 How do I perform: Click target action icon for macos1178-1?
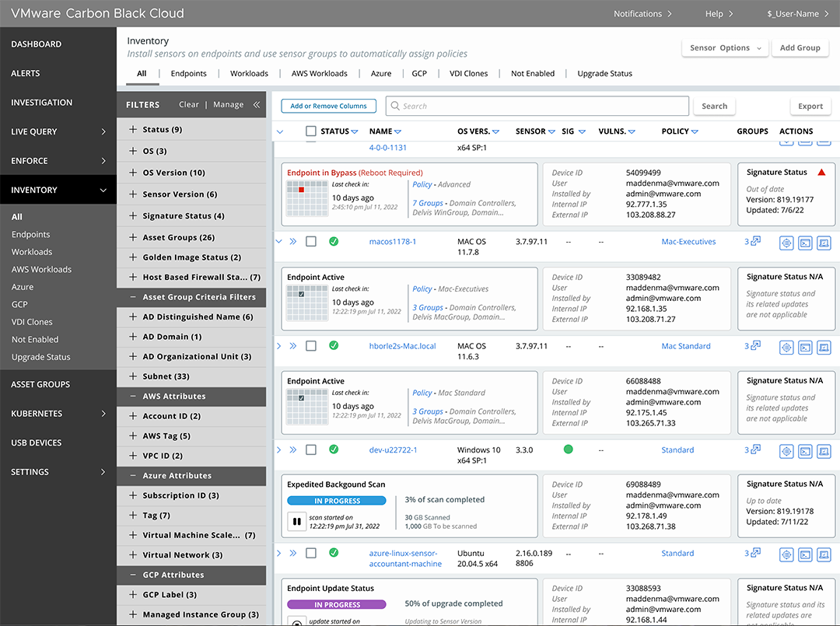tap(786, 243)
